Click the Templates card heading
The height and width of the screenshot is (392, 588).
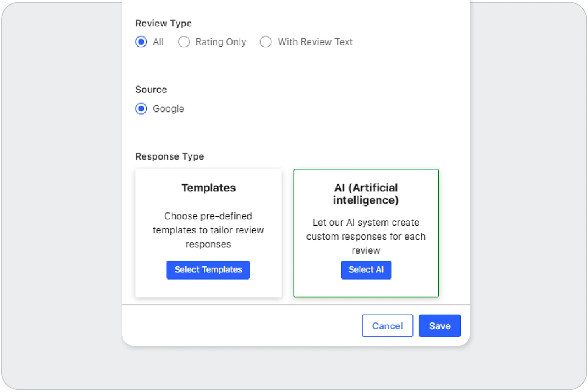(x=208, y=188)
